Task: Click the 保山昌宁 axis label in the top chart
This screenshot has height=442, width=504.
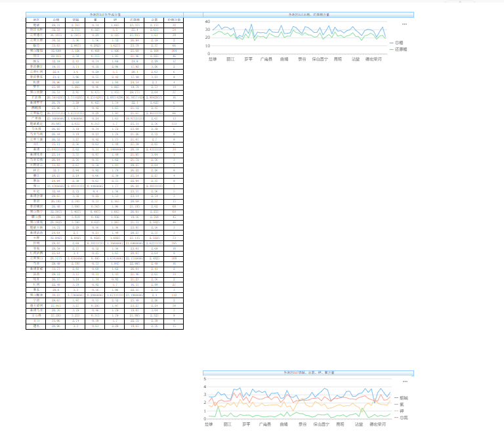Action: (x=320, y=59)
